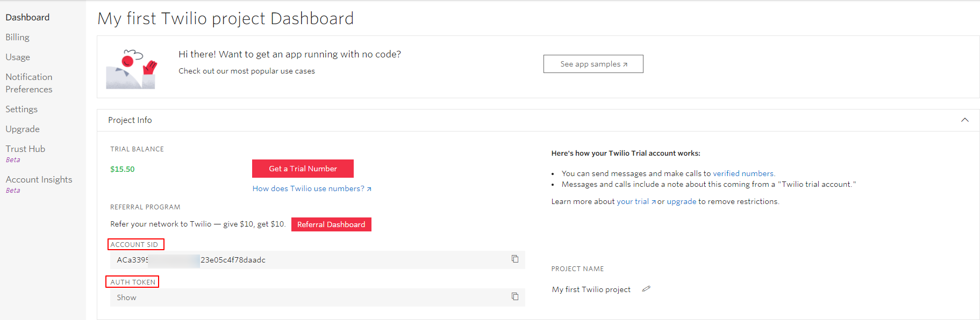Click the $15.50 trial balance amount

coord(123,169)
